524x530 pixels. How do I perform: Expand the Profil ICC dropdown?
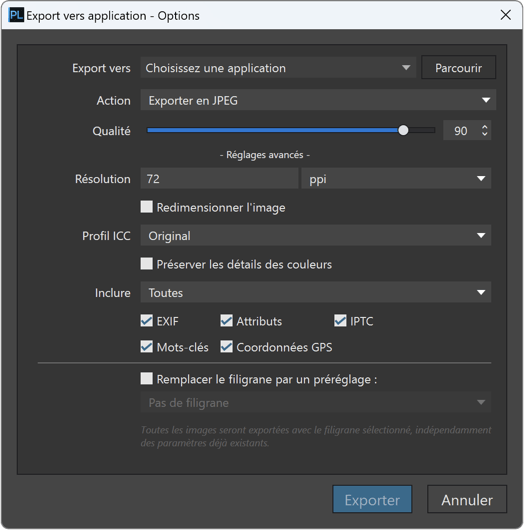click(x=316, y=236)
